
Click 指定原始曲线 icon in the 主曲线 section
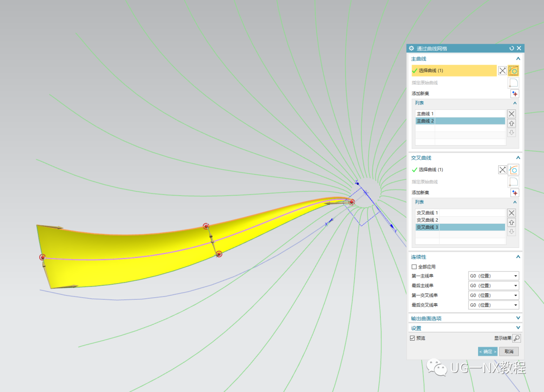(x=513, y=83)
